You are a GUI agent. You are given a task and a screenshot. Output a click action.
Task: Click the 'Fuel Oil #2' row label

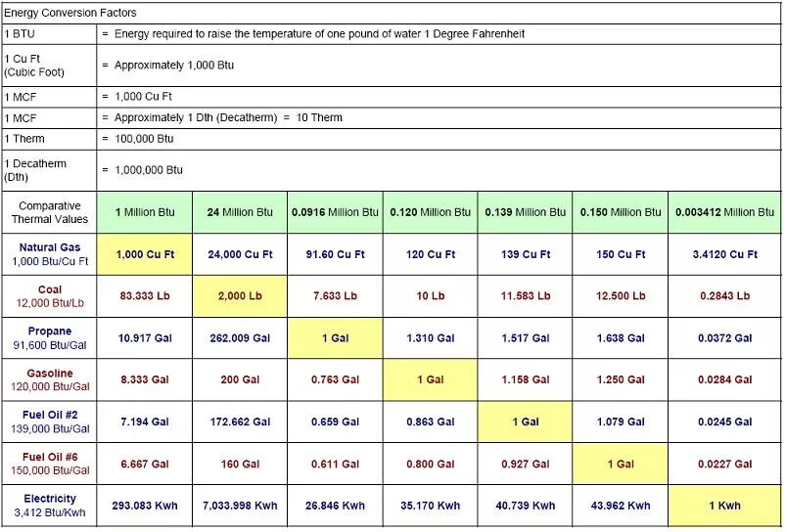[x=49, y=421]
